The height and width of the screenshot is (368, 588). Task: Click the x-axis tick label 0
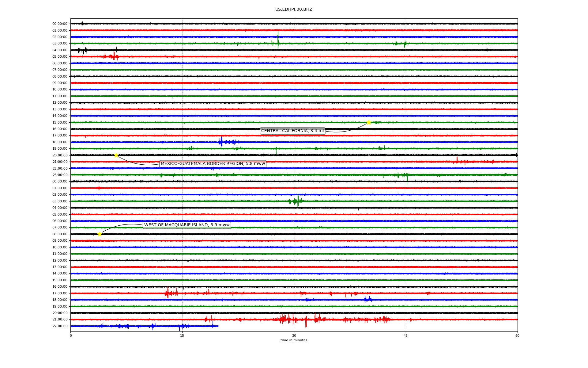(71, 335)
